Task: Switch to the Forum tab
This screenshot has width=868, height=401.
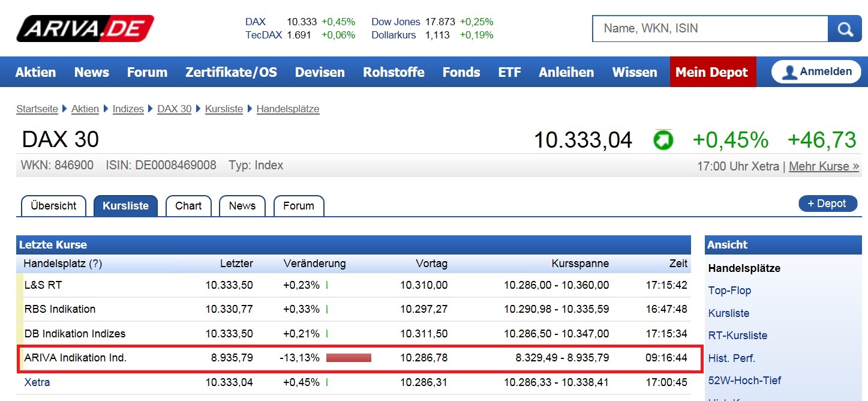Action: (299, 206)
